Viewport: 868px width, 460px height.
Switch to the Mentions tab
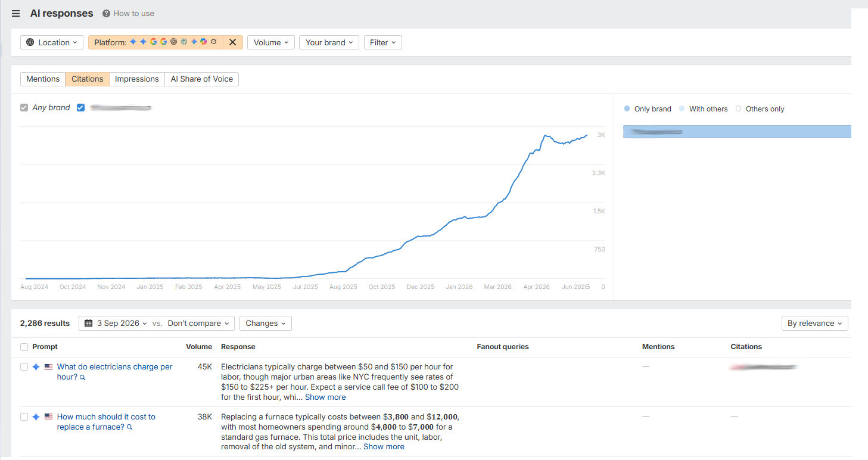click(x=43, y=79)
